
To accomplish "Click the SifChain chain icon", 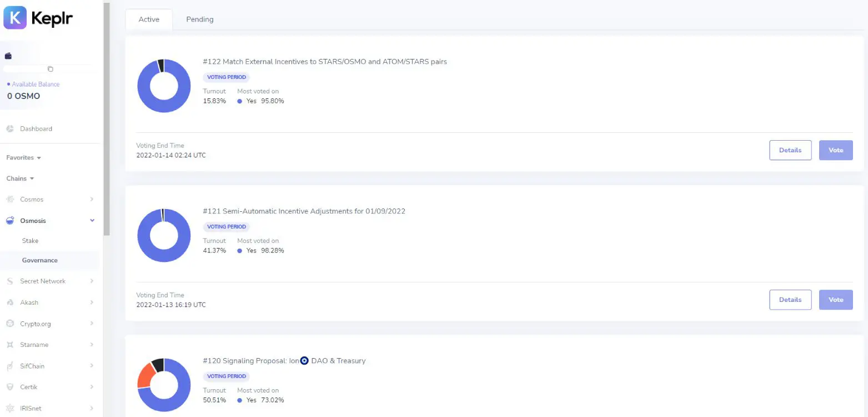I will click(10, 366).
